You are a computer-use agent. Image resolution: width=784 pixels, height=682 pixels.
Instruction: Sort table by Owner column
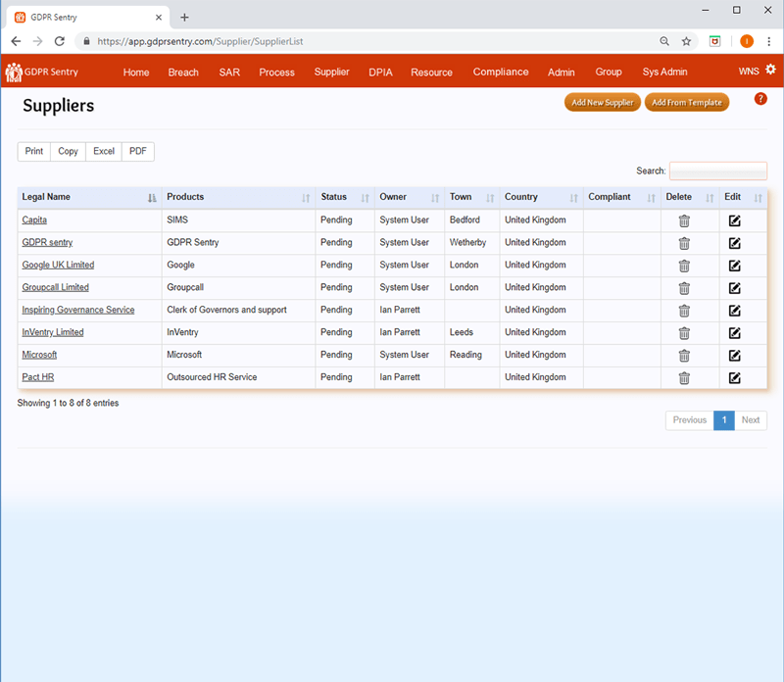[410, 197]
